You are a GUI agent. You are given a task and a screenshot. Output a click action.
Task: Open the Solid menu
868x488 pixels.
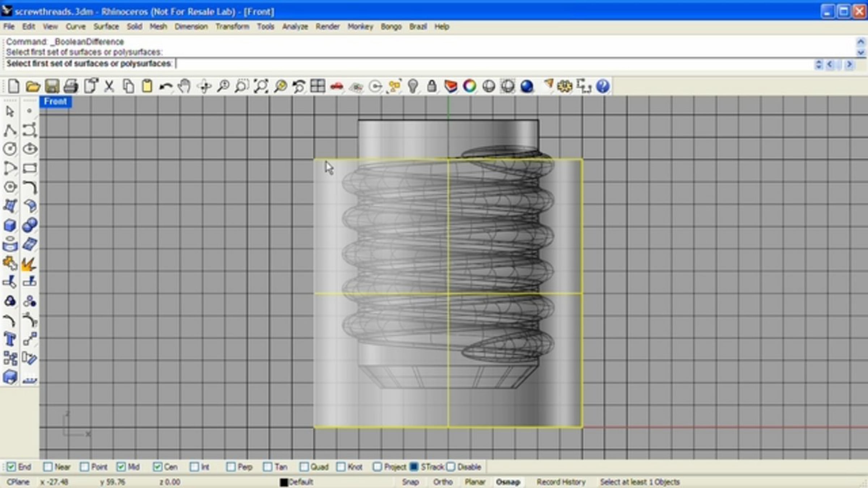tap(134, 27)
